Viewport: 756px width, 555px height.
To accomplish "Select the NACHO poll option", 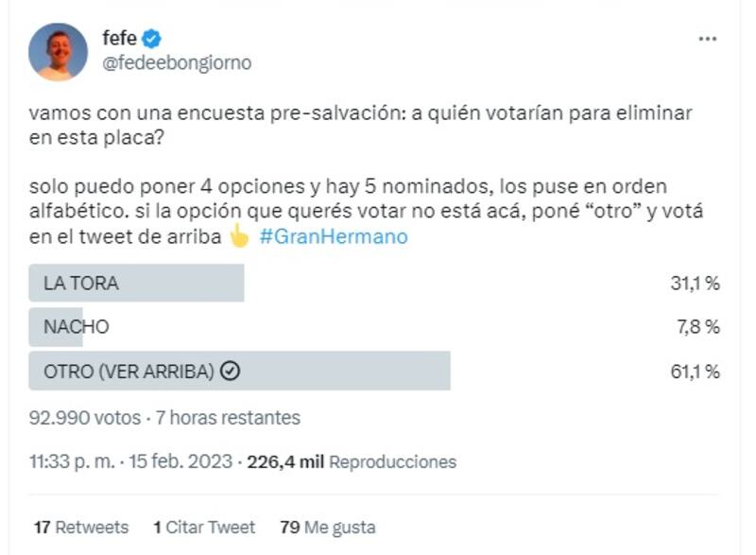I will point(76,327).
